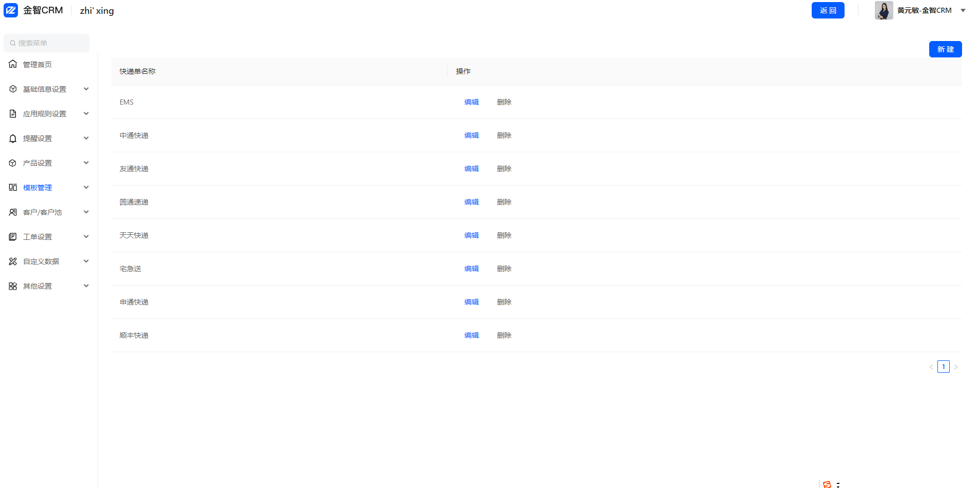Click the tools icon for 自定义数据
This screenshot has width=980, height=488.
[x=13, y=261]
